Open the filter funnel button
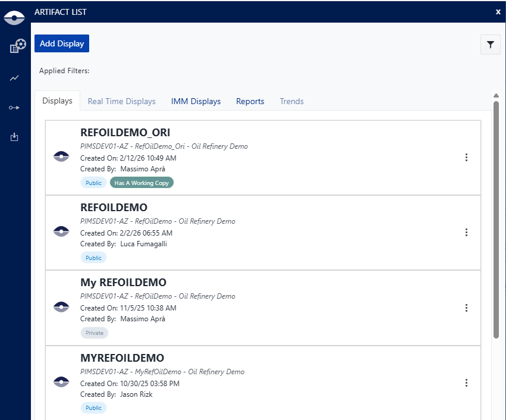This screenshot has height=420, width=506. (491, 44)
